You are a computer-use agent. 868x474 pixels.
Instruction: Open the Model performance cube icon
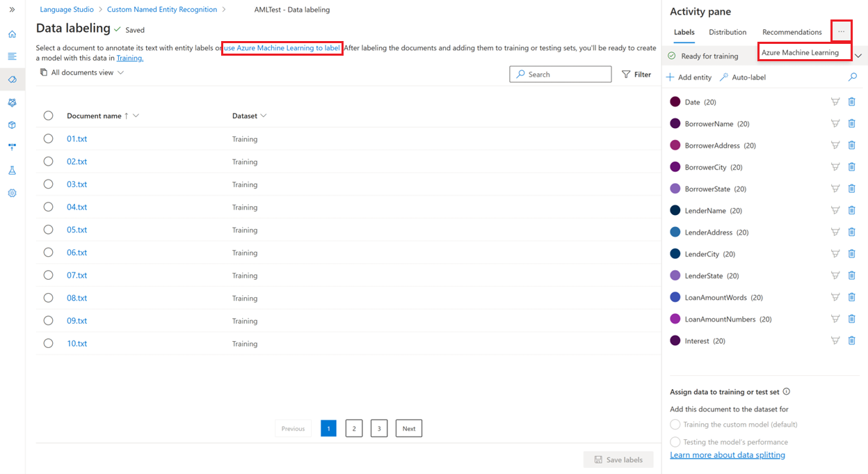[12, 125]
